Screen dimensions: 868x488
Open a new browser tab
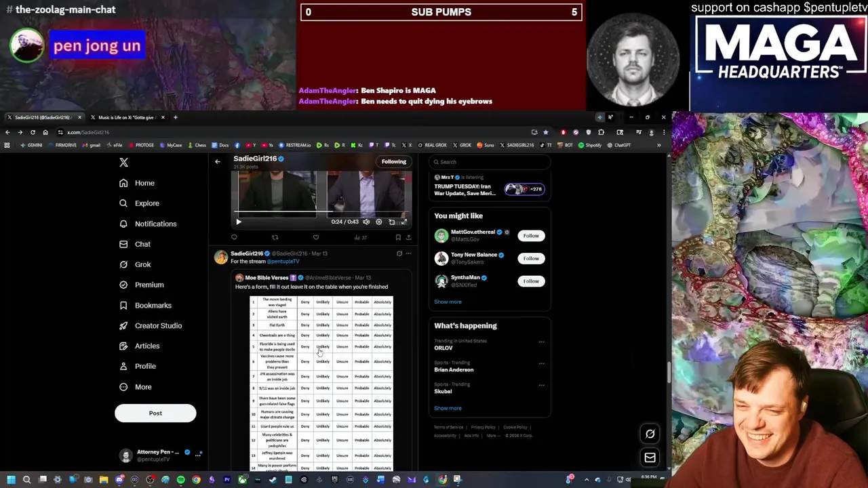pyautogui.click(x=175, y=117)
